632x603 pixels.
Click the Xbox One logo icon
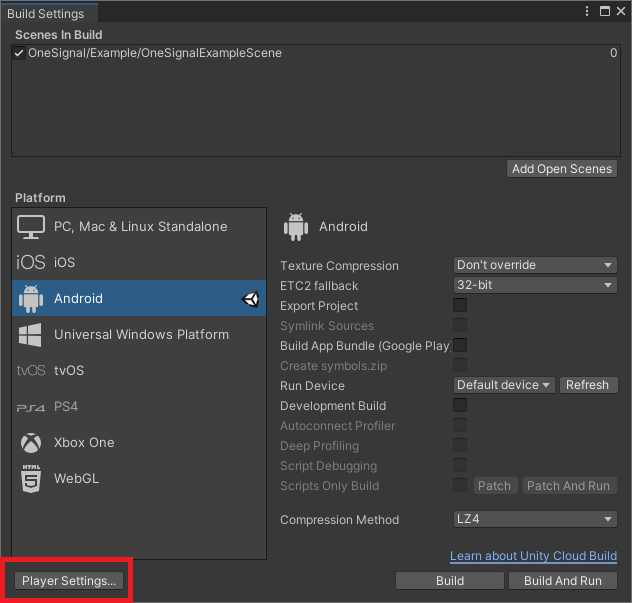point(31,443)
